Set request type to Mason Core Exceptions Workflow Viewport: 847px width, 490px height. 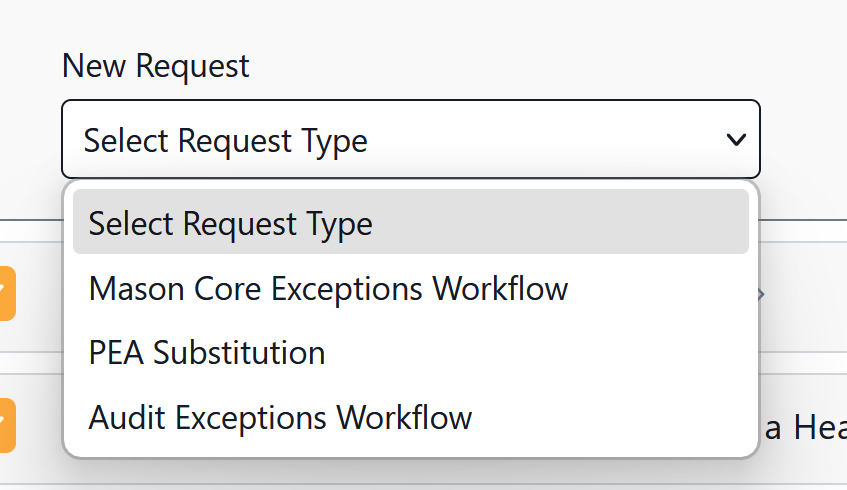(328, 289)
